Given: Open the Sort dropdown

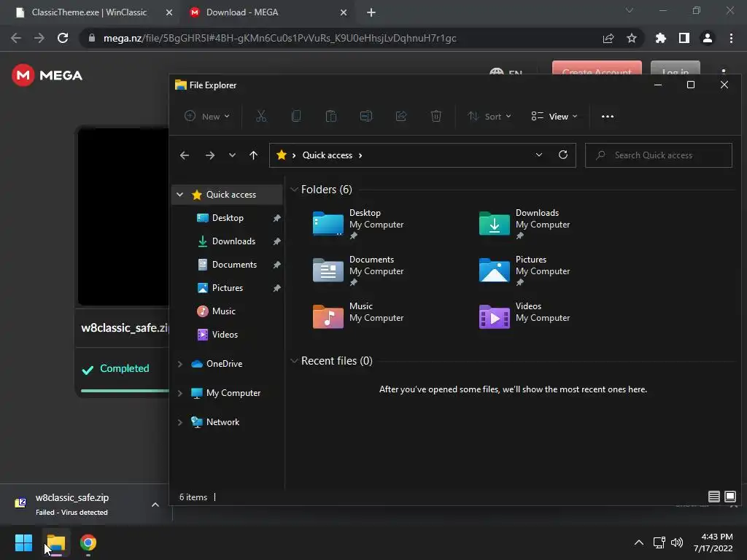Looking at the screenshot, I should [x=489, y=116].
